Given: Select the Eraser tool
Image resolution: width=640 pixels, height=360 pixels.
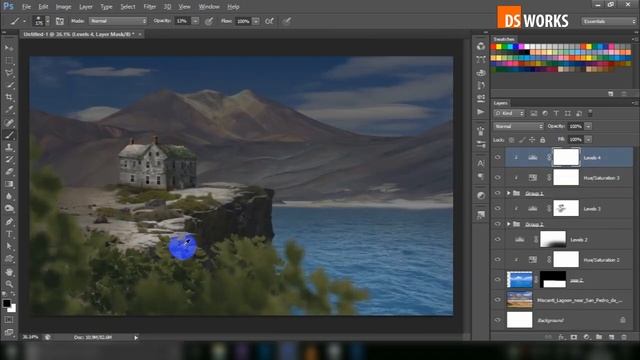Looking at the screenshot, I should tap(9, 172).
